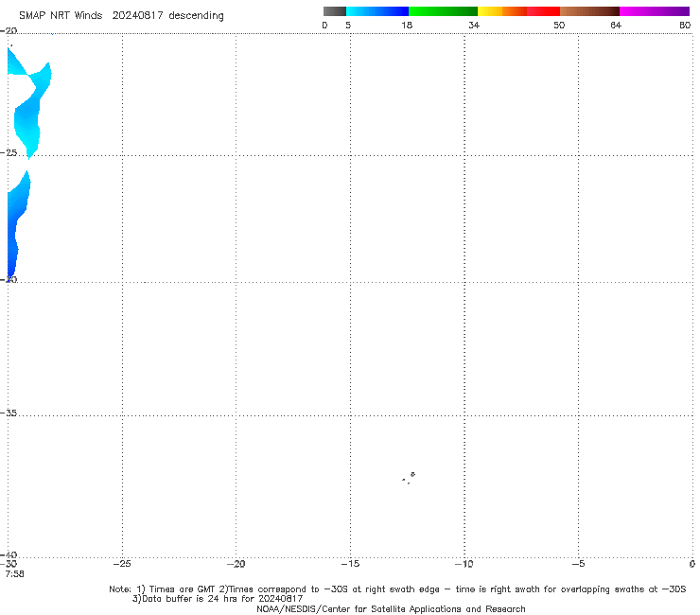Click the magenta-purple segment of the color bar

pyautogui.click(x=655, y=11)
